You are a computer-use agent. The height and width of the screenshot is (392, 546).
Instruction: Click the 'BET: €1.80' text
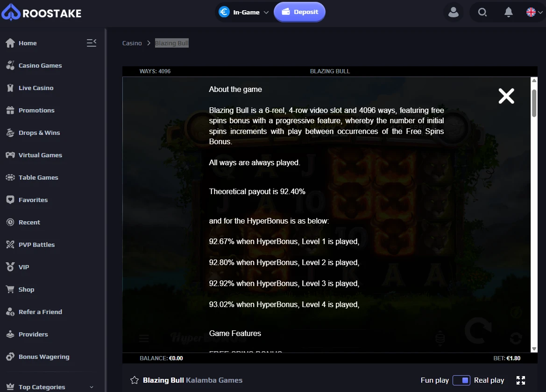(x=507, y=358)
